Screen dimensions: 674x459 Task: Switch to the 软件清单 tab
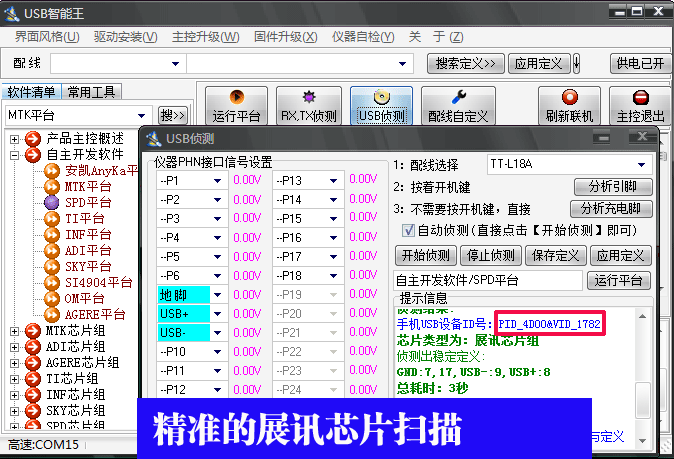[x=31, y=92]
